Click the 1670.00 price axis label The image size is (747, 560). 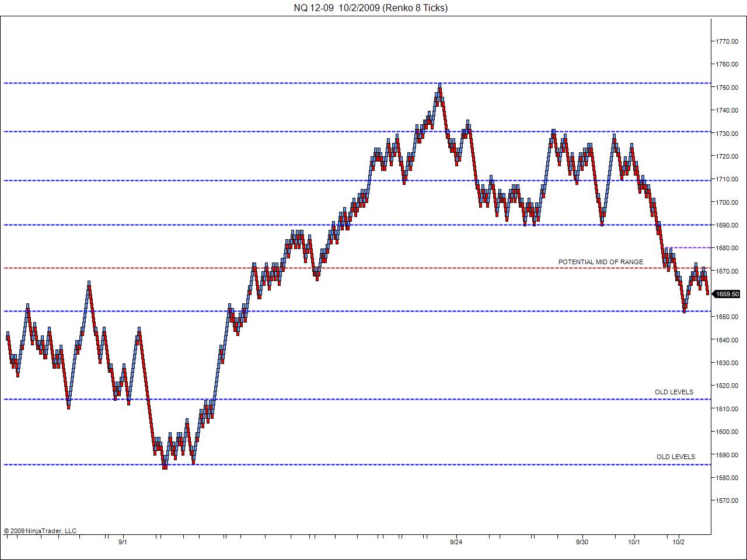[x=727, y=271]
